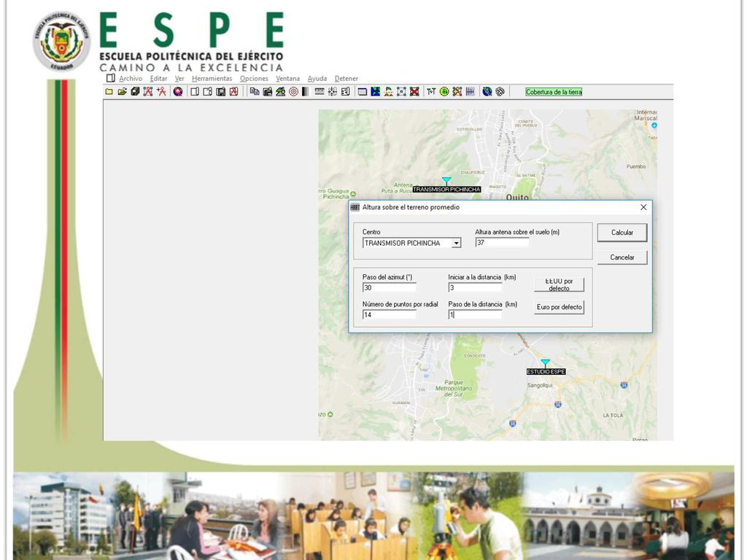Click the Merge pictures terrain icon

click(281, 91)
